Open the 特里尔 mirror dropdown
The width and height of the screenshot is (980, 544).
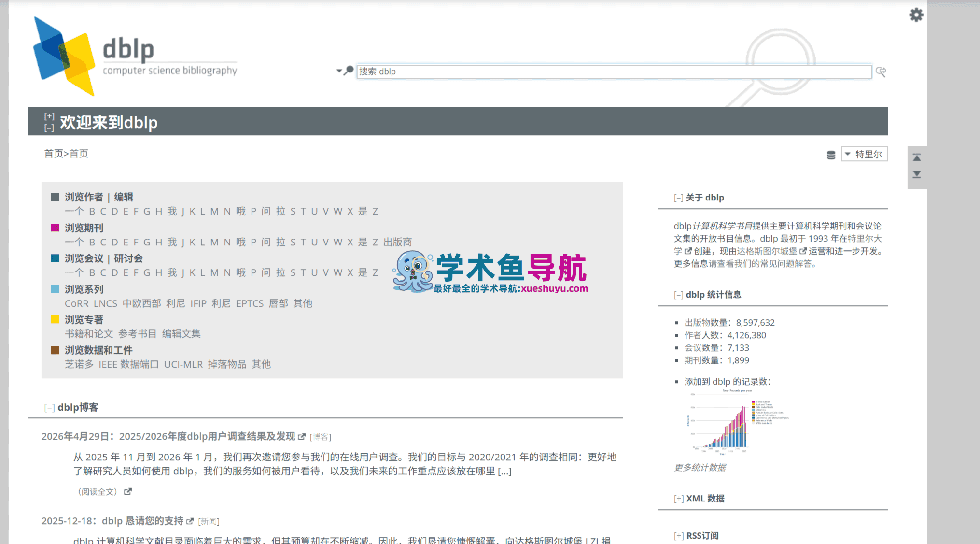865,154
